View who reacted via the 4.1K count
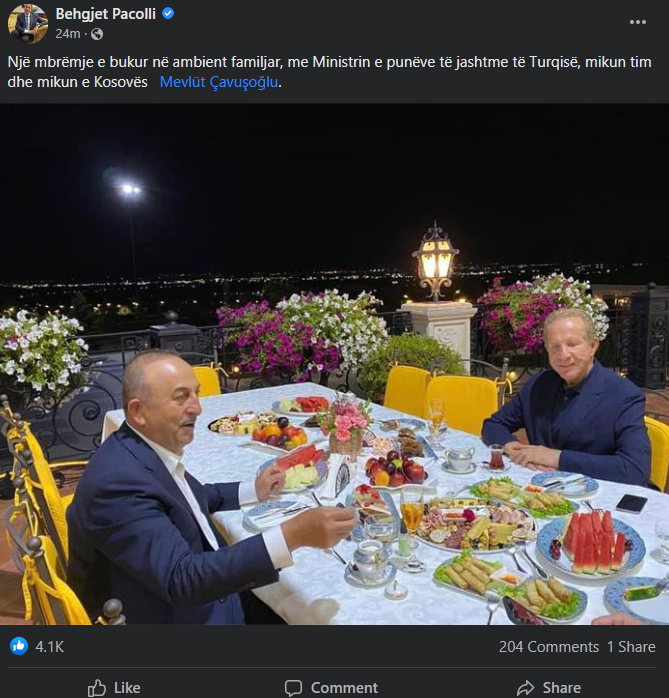The height and width of the screenshot is (698, 669). point(49,647)
